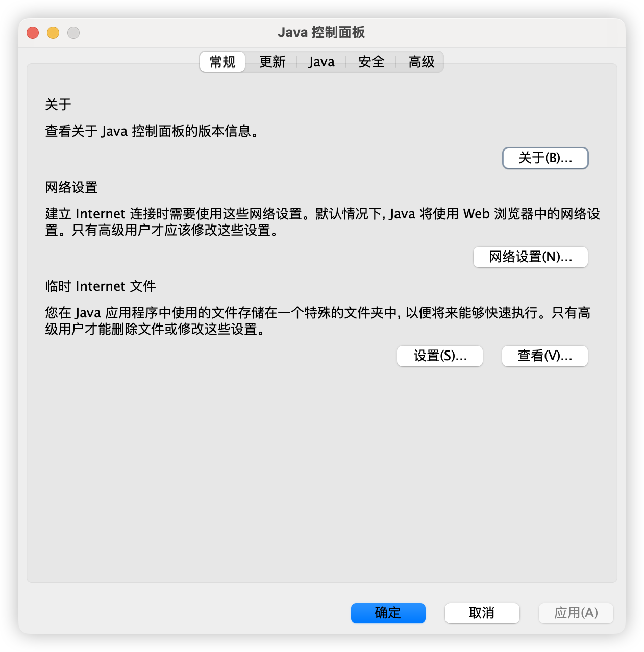Open 网络设置(N)... dialog button
Viewport: 644px width, 652px height.
pyautogui.click(x=531, y=257)
